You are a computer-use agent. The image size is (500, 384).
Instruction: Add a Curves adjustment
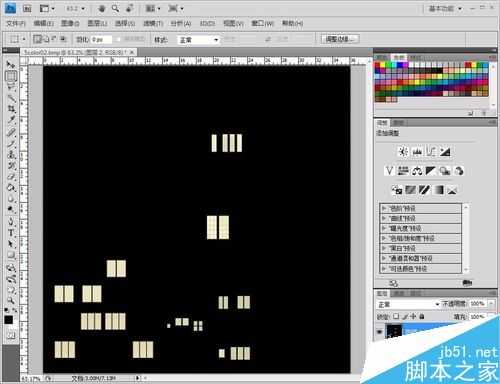[x=431, y=152]
